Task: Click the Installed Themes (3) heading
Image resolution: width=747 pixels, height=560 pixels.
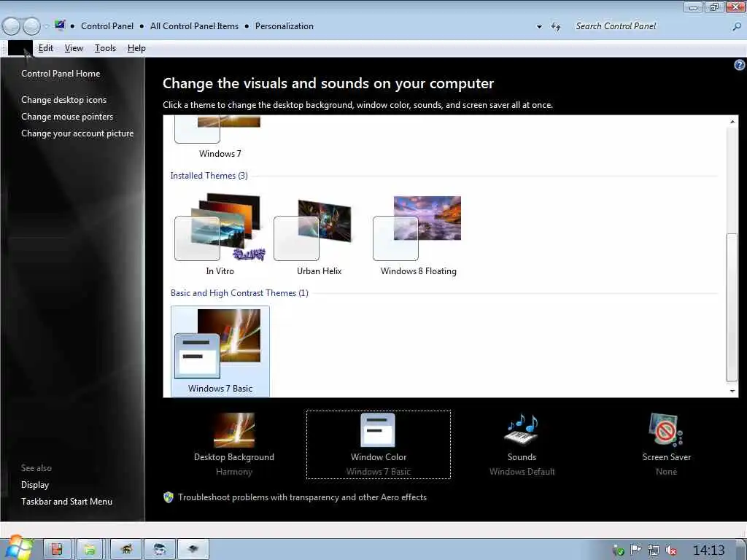Action: pos(209,176)
